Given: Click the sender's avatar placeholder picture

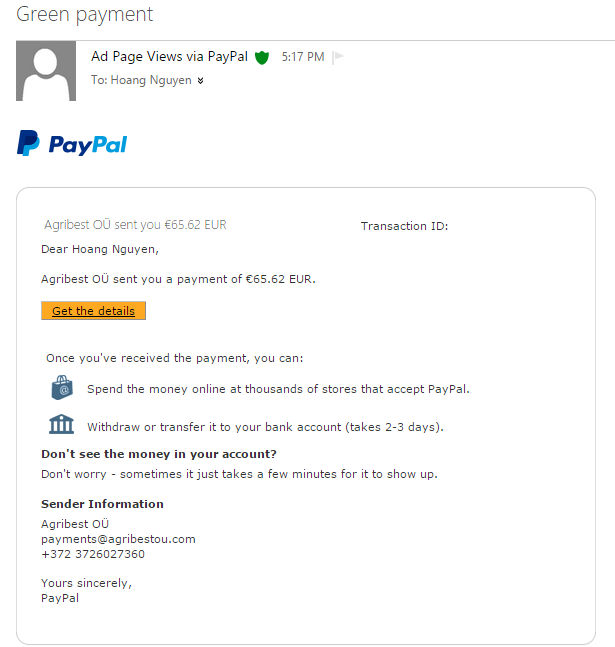Looking at the screenshot, I should point(46,71).
